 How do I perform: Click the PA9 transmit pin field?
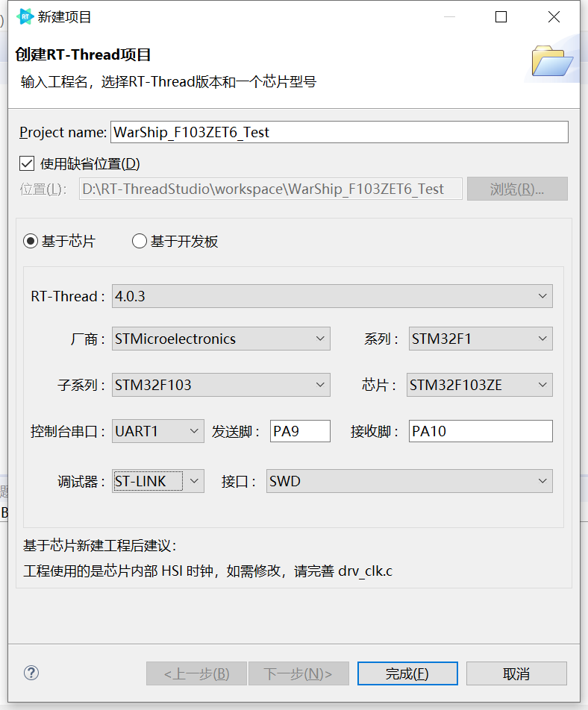pos(300,431)
